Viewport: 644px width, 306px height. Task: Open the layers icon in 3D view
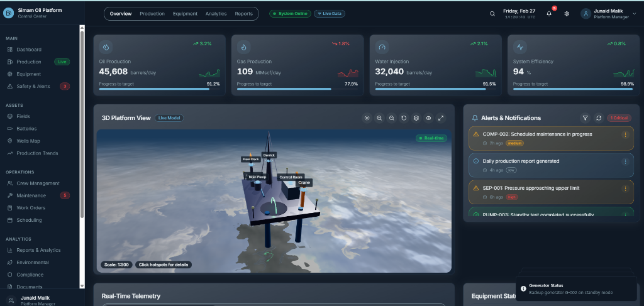coord(416,118)
